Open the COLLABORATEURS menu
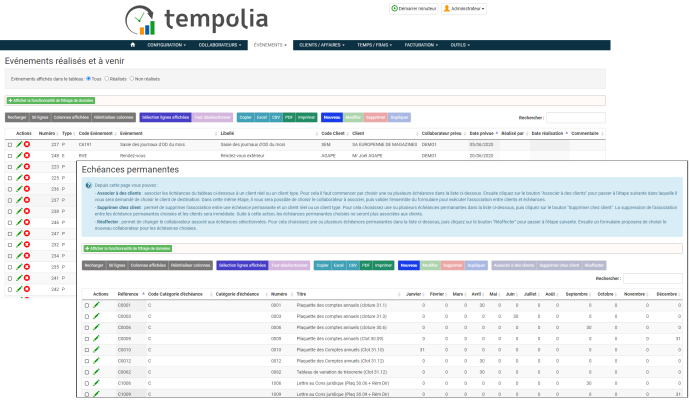Viewport: 690px width, 400px height. [x=220, y=45]
